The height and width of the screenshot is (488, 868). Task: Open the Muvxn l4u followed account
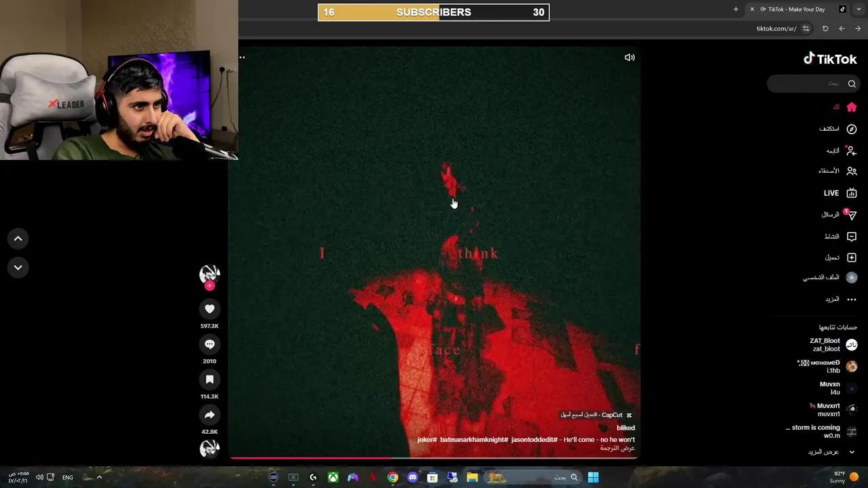click(837, 388)
